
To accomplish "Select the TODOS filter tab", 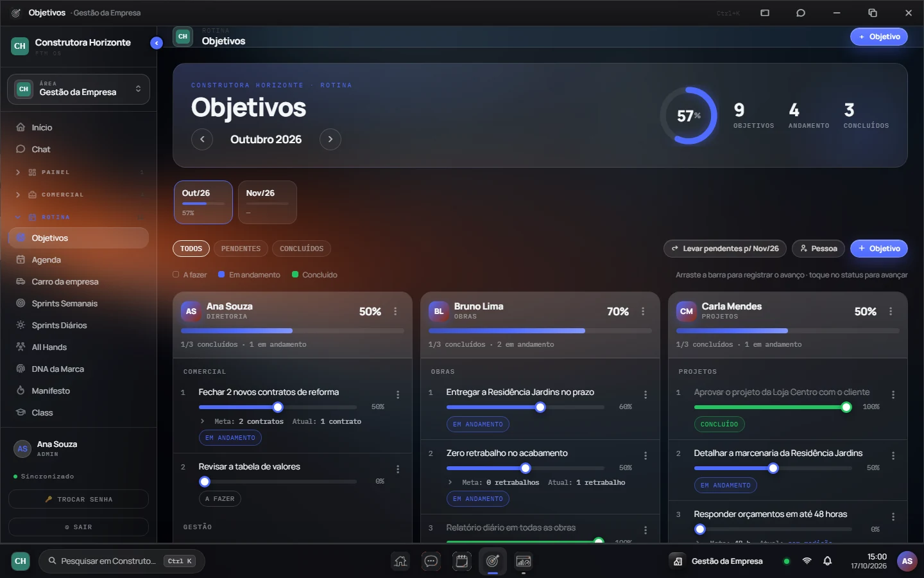I will [x=191, y=249].
